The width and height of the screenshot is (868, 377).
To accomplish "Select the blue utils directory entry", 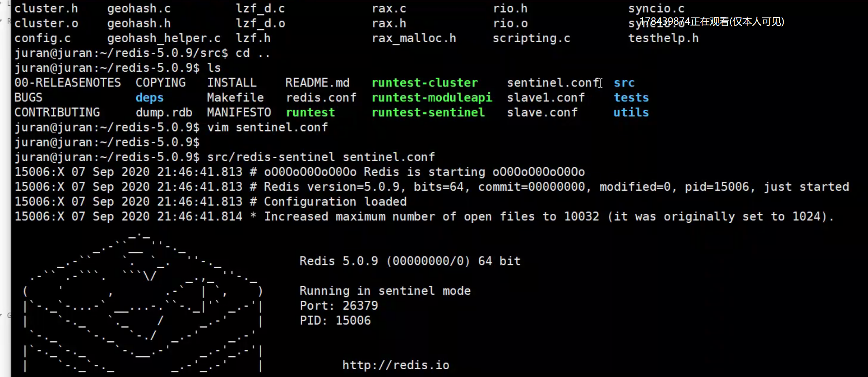I will click(x=632, y=112).
